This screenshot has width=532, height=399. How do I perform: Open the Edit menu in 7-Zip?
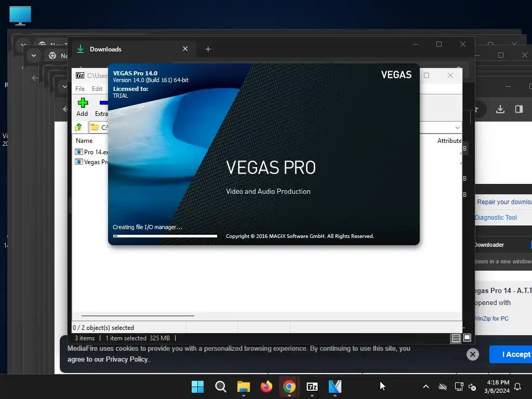click(x=97, y=88)
